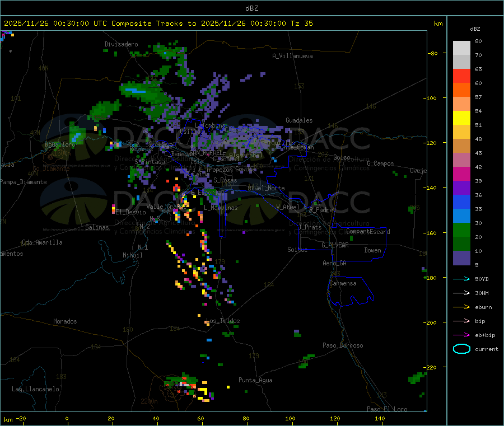Click the Los_Toldos location label
The image size is (504, 426).
[x=223, y=321]
